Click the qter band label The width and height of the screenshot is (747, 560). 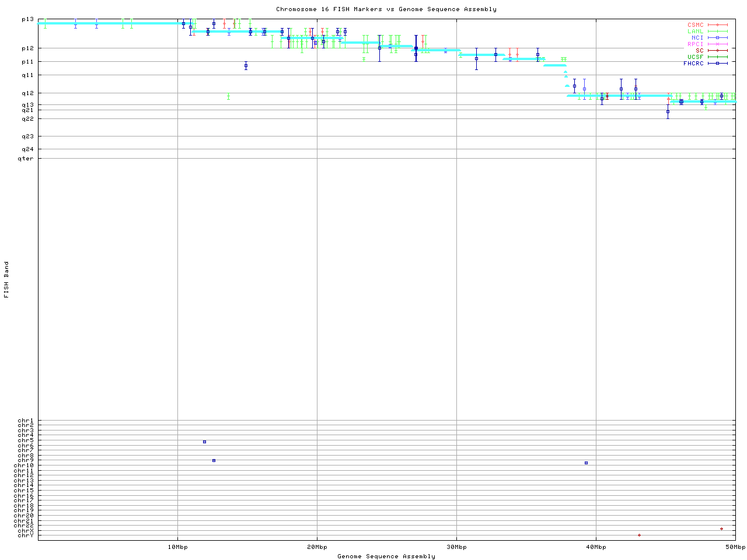pos(26,159)
